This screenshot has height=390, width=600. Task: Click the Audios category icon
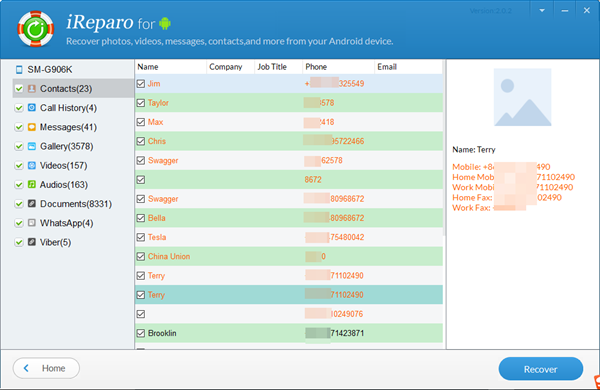pos(32,184)
